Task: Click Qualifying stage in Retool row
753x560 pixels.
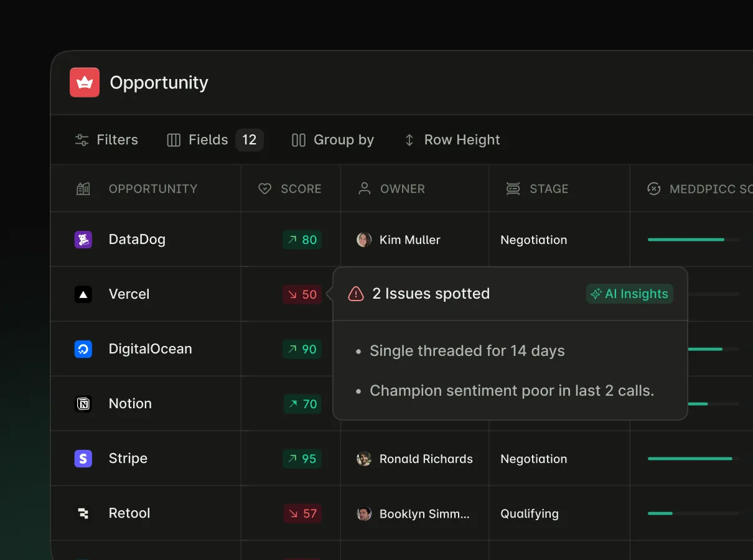Action: 530,513
